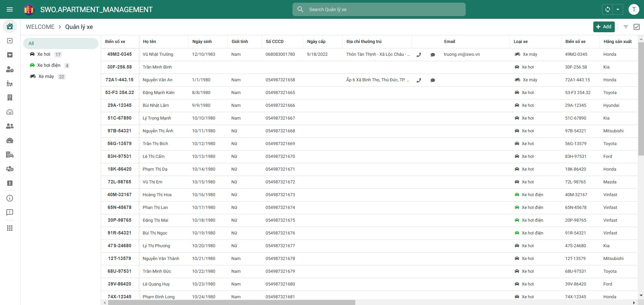Click name Đặng Mạnh Kiên
Screen dimensions: 644x305
[x=158, y=93]
